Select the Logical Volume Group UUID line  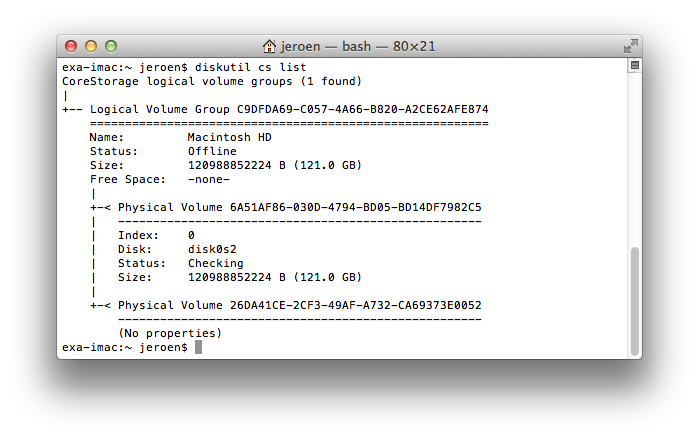coord(288,109)
